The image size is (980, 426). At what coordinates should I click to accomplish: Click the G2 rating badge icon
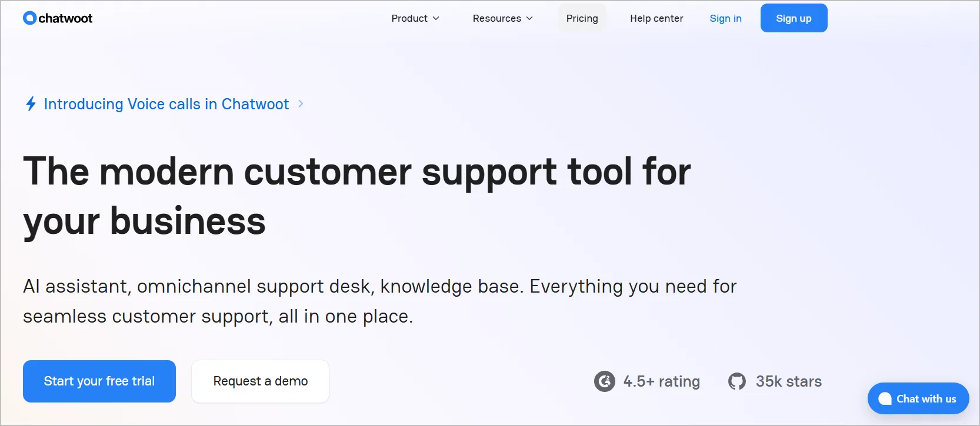(x=605, y=381)
